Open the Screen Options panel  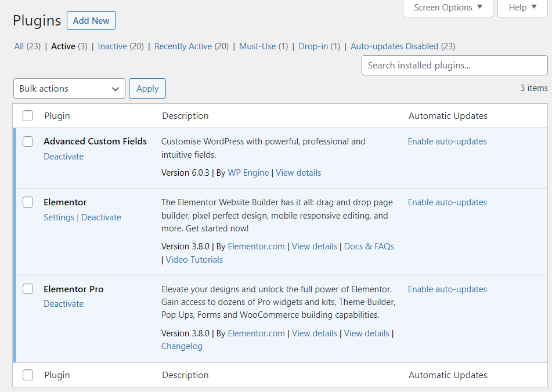click(x=448, y=8)
